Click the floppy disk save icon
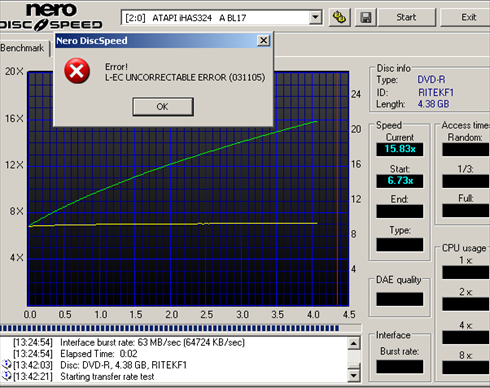Image resolution: width=490 pixels, height=388 pixels. tap(366, 17)
